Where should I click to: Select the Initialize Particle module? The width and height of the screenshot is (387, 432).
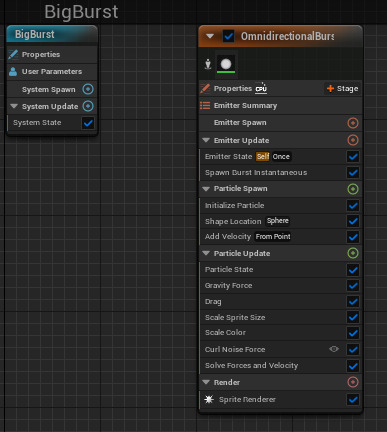click(280, 205)
